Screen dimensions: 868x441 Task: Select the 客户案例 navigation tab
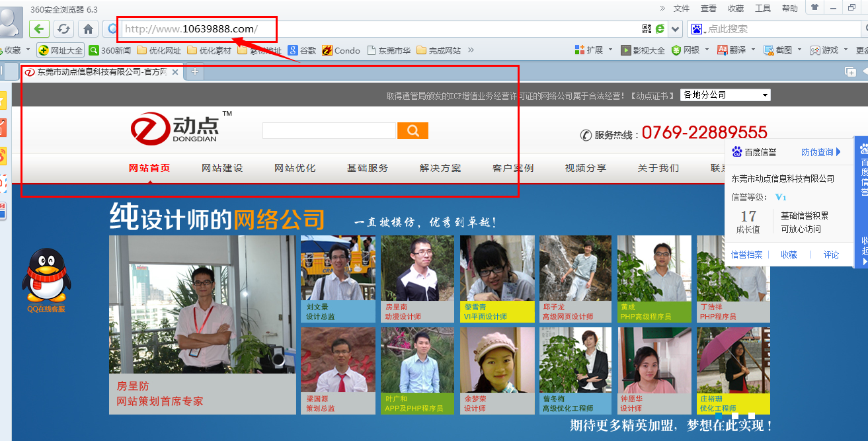coord(513,168)
